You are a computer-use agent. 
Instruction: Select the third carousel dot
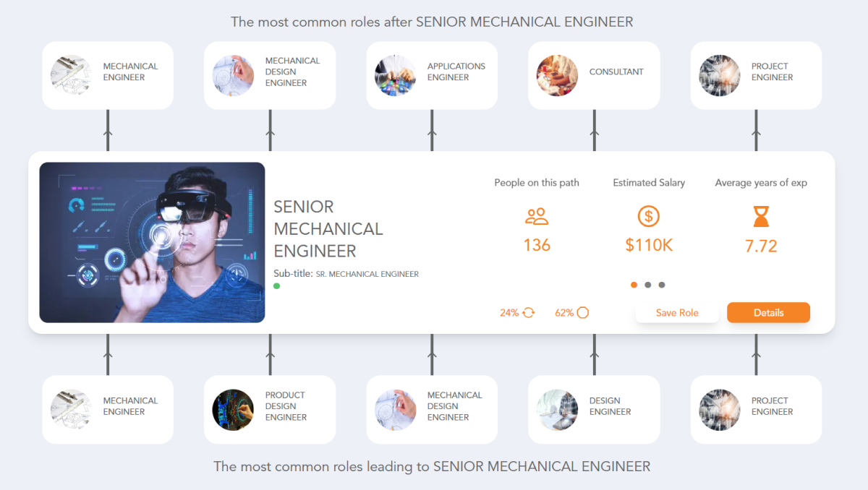tap(662, 285)
